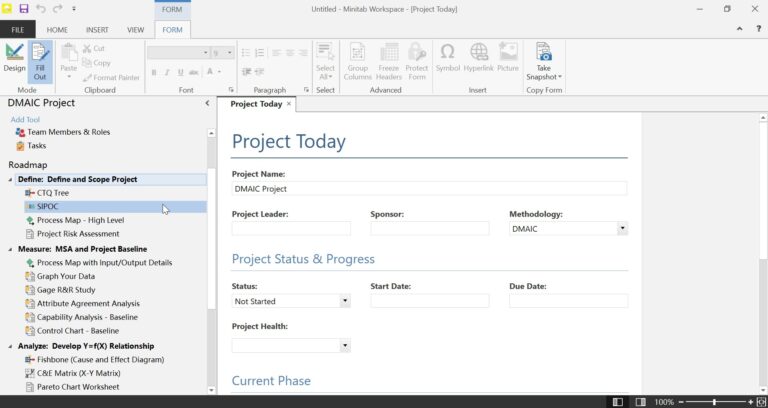
Task: Toggle Strikethrough formatting
Action: pos(193,72)
